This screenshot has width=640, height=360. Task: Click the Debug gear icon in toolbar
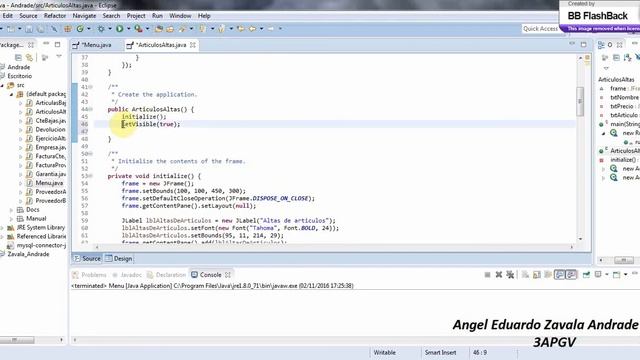(x=101, y=29)
